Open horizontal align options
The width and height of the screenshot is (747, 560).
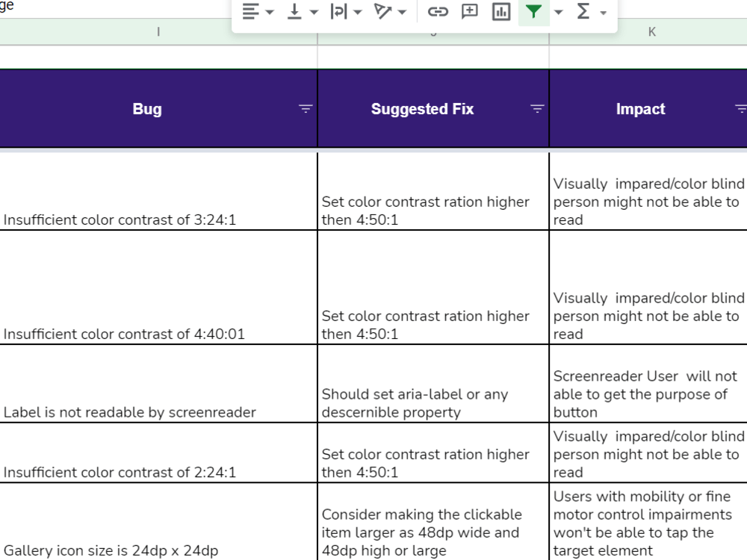pyautogui.click(x=250, y=11)
